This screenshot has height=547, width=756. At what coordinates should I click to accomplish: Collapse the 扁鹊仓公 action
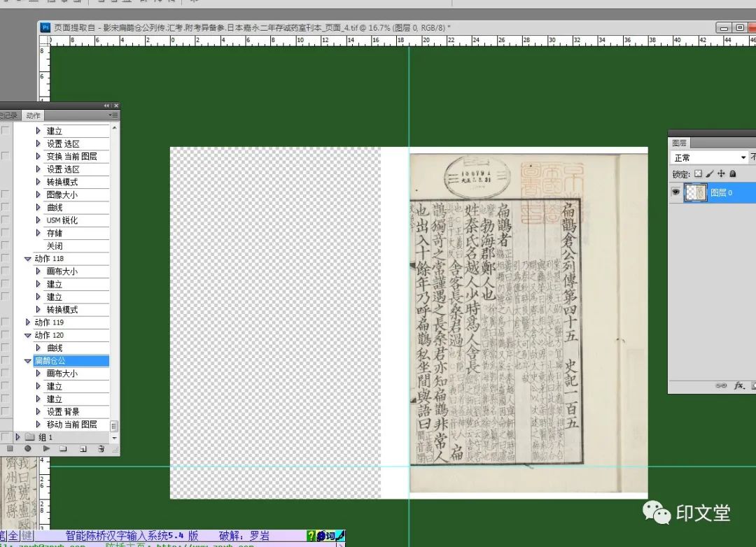coord(28,361)
